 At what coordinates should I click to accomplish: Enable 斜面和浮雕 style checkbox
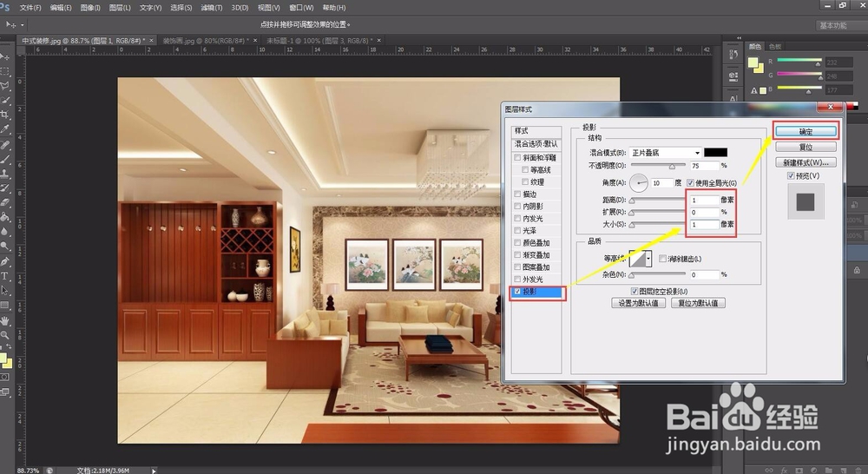click(x=517, y=157)
